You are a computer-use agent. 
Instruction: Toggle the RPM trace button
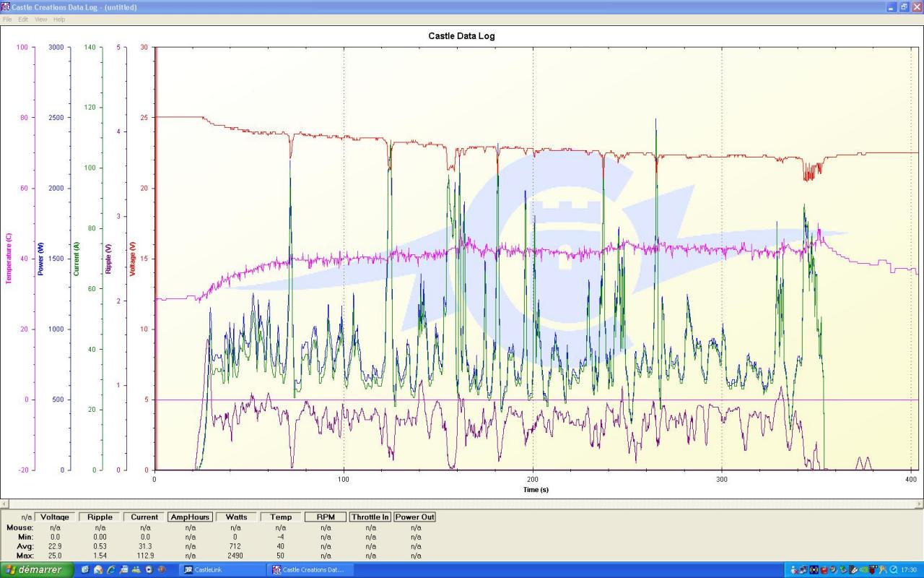(x=326, y=517)
